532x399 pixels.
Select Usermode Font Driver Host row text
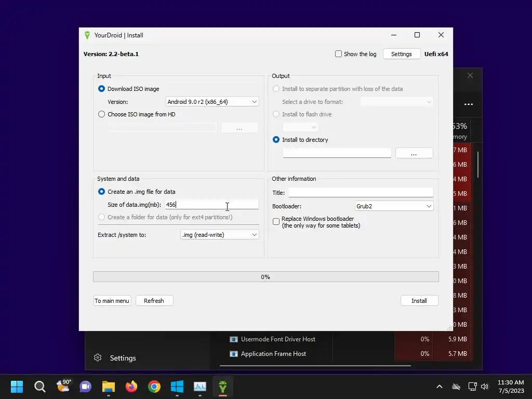(278, 339)
